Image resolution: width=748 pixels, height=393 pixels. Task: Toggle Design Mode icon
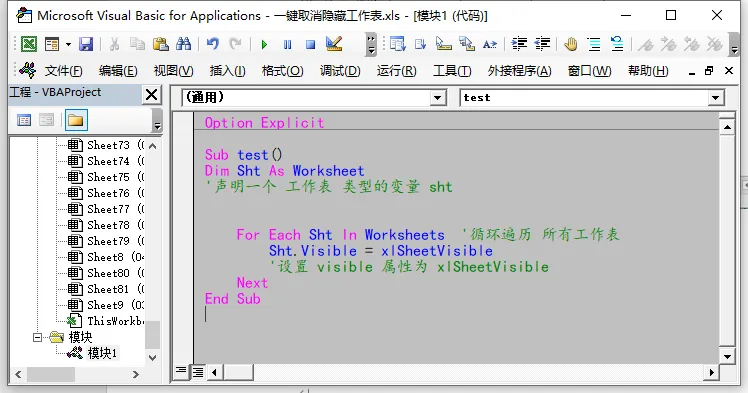tap(334, 44)
